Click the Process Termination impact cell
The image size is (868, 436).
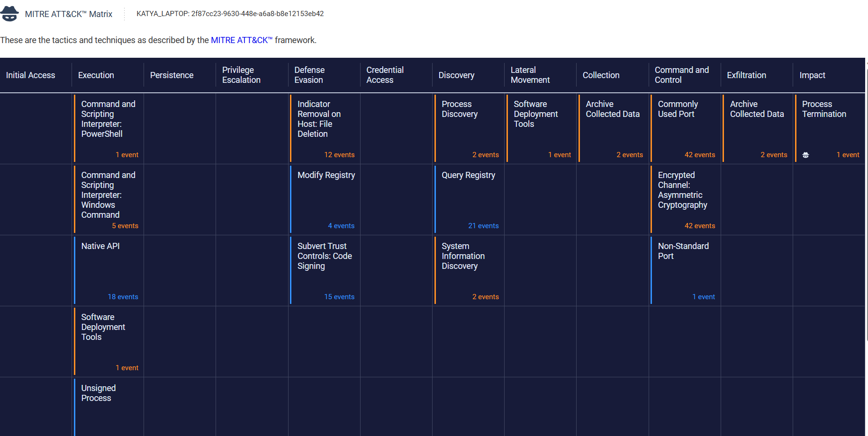[830, 128]
